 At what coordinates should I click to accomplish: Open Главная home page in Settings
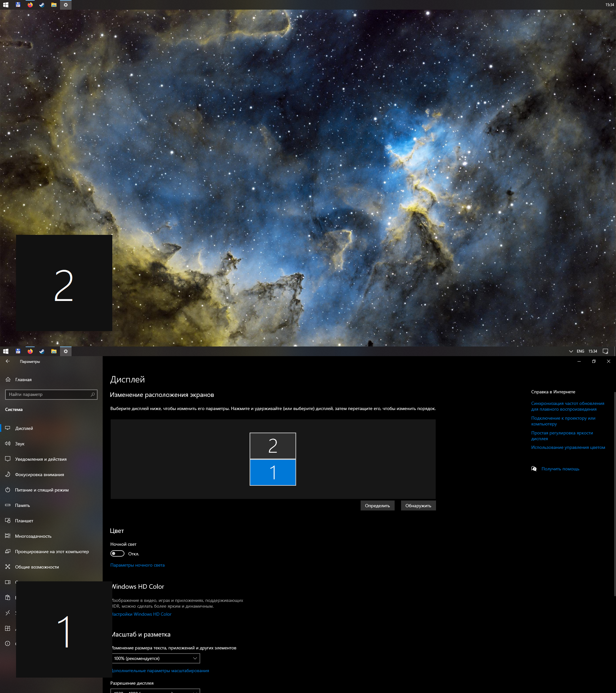click(23, 380)
